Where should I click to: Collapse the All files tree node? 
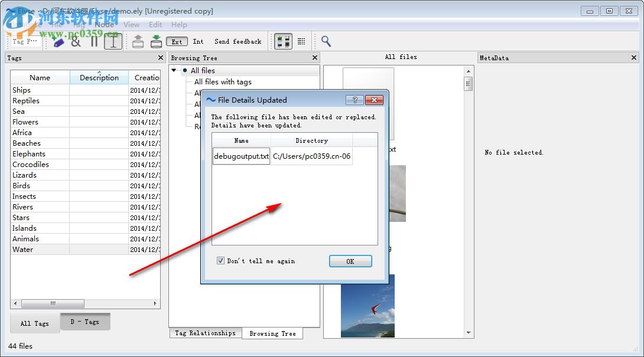174,70
